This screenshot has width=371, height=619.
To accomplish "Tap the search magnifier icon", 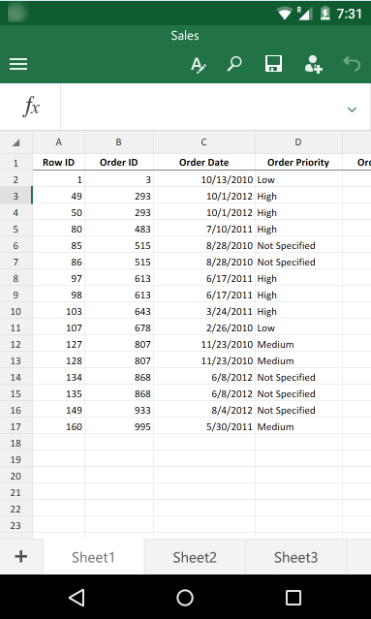I will point(234,64).
